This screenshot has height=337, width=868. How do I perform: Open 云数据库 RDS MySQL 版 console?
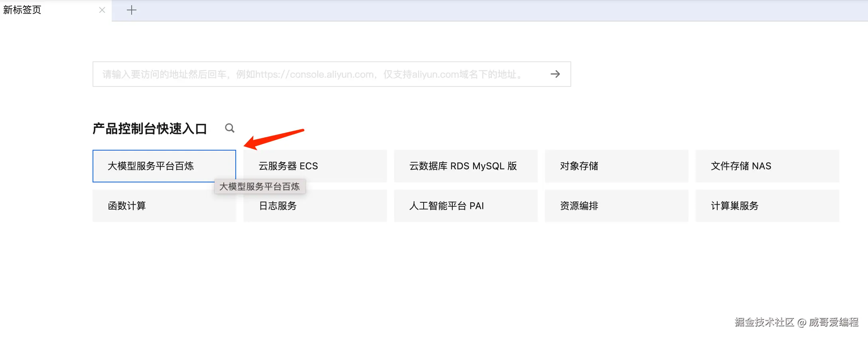click(x=466, y=166)
